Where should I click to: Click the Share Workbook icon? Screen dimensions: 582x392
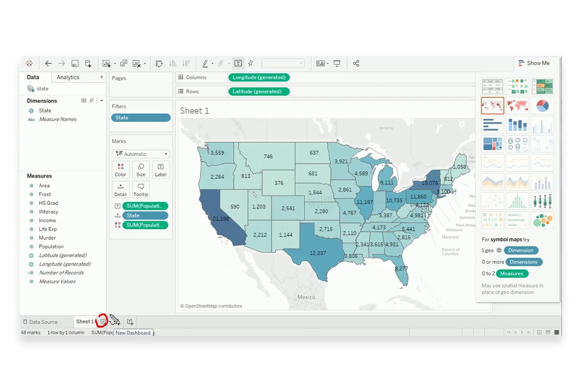click(356, 63)
